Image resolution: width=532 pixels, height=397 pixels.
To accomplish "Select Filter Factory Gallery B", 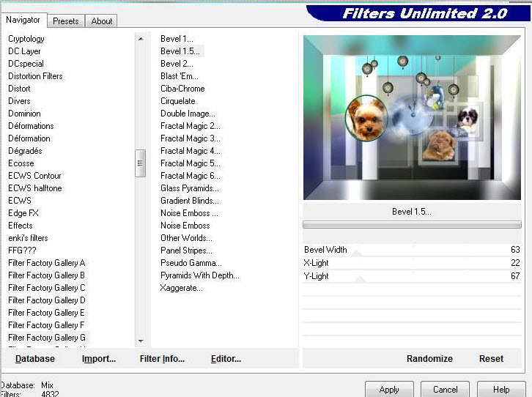I will point(46,275).
